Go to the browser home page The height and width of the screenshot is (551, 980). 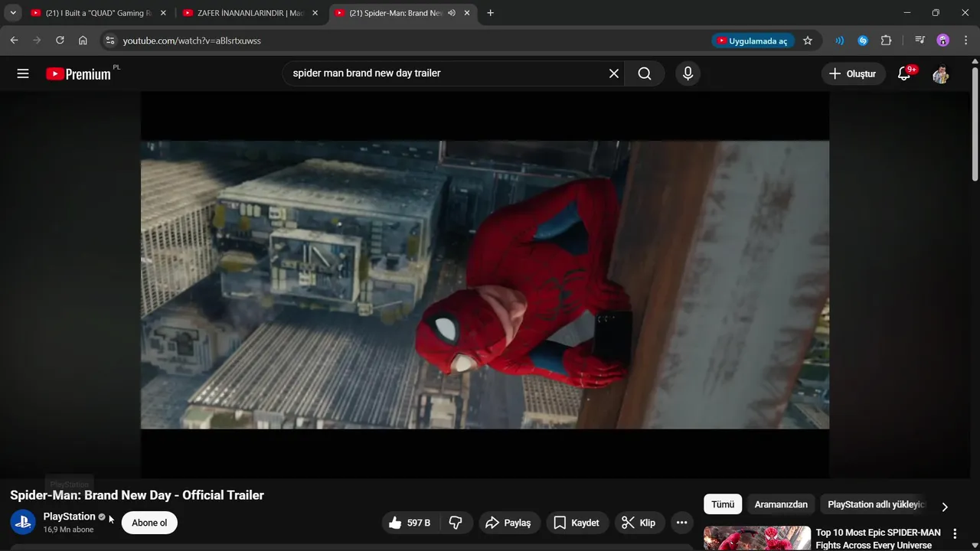[x=83, y=41]
